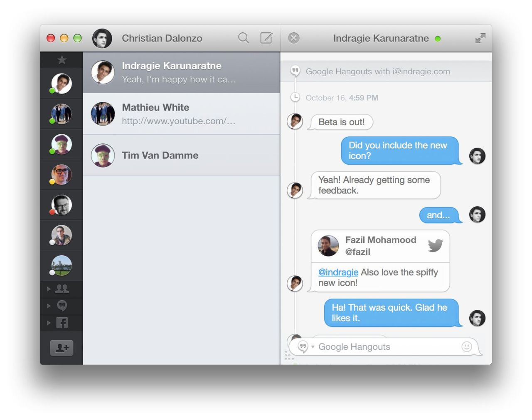Click the Mathieu White group avatar in conversation list

(103, 114)
